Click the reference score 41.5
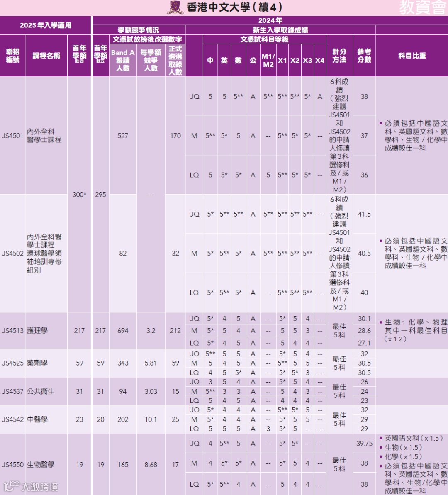Viewport: 448px width, 495px height. tap(364, 215)
